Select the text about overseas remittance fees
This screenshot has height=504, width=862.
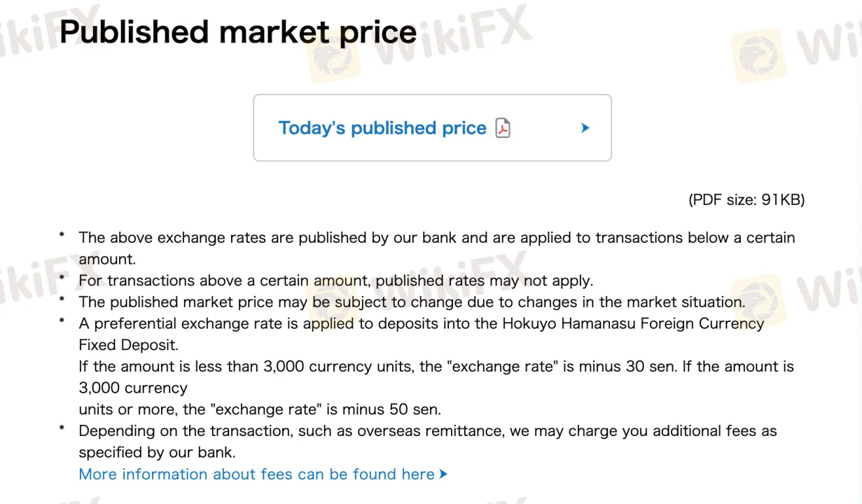click(x=428, y=430)
